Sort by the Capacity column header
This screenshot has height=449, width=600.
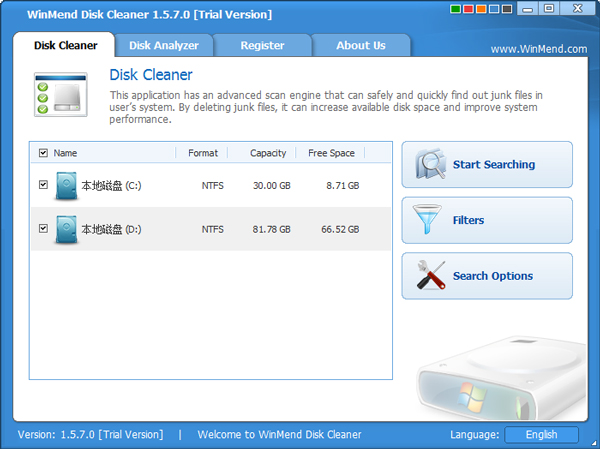tap(268, 153)
